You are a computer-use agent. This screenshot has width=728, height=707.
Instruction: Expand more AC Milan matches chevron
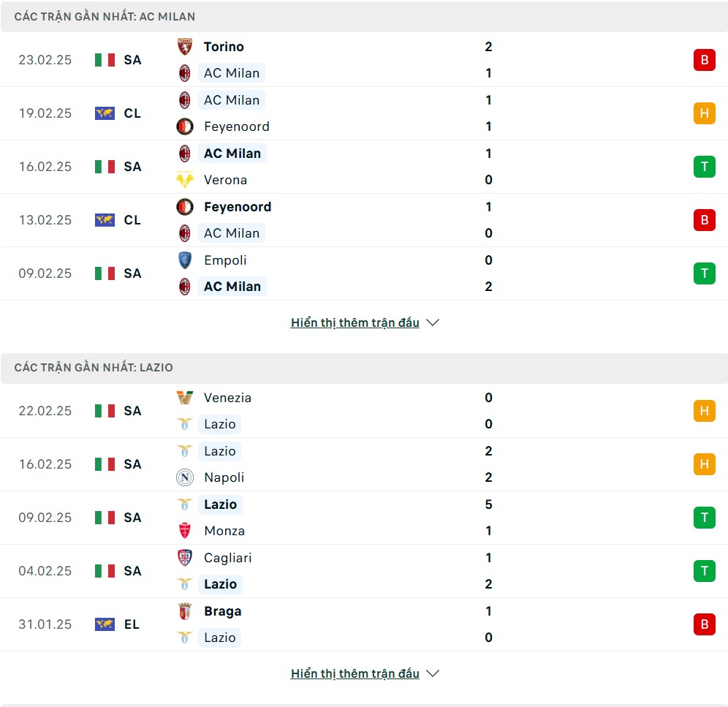pos(433,322)
